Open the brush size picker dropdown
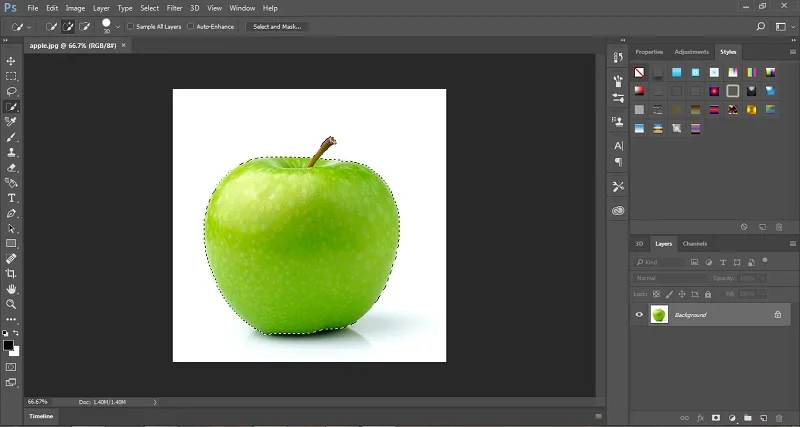 (118, 27)
